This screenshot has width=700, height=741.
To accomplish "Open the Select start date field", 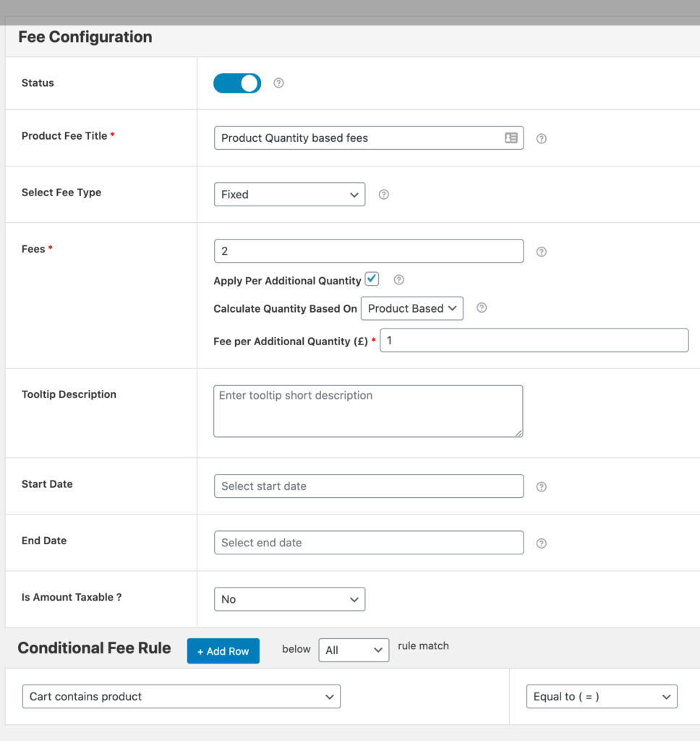I will (369, 486).
